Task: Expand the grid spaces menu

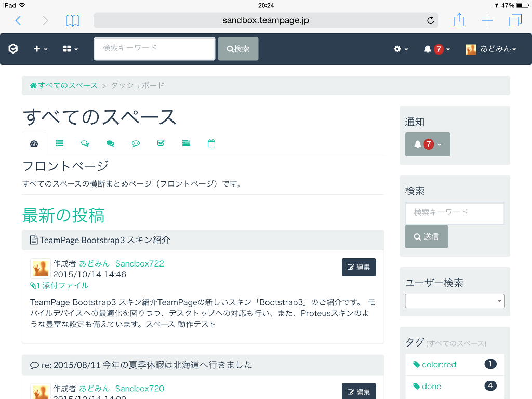Action: pos(70,49)
